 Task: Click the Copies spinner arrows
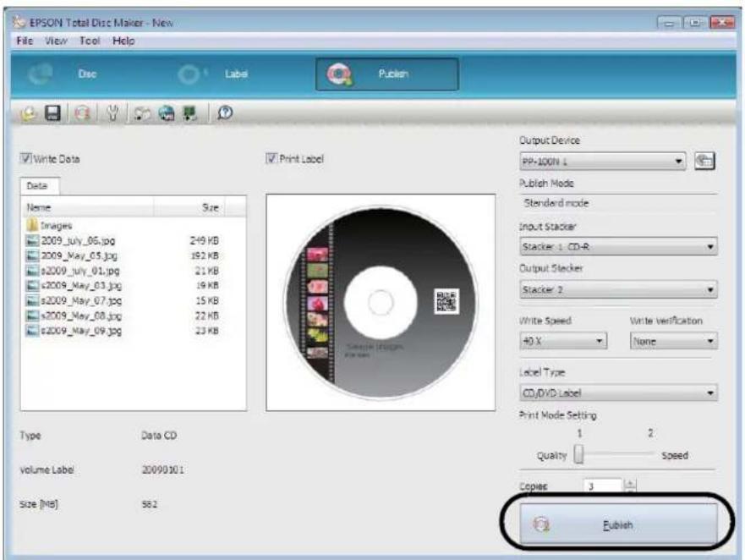(x=629, y=486)
